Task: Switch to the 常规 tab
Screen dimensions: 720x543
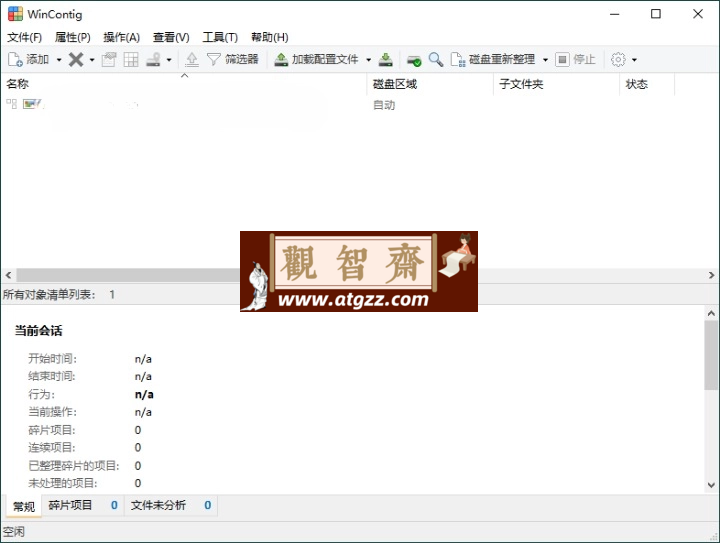Action: (x=23, y=506)
